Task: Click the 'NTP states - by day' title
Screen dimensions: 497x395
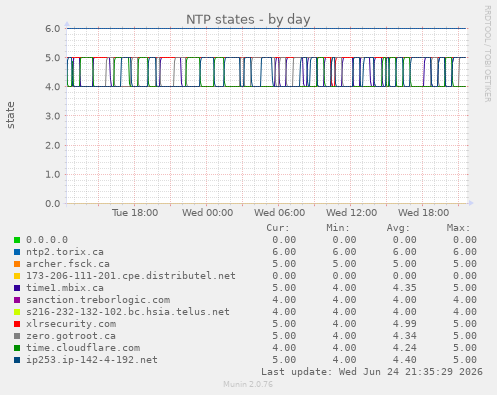Action: [248, 19]
